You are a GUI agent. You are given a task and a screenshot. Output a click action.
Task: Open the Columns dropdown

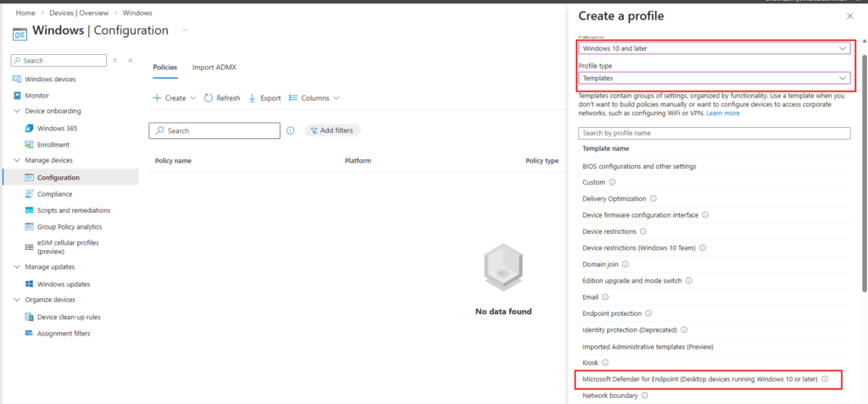[x=314, y=98]
